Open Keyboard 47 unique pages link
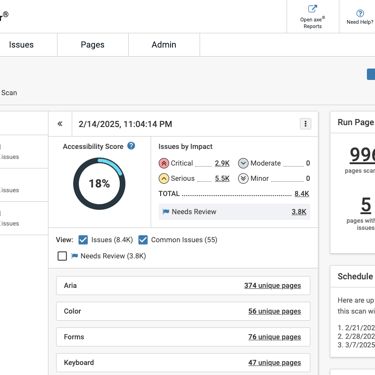375x375 pixels. pos(275,363)
